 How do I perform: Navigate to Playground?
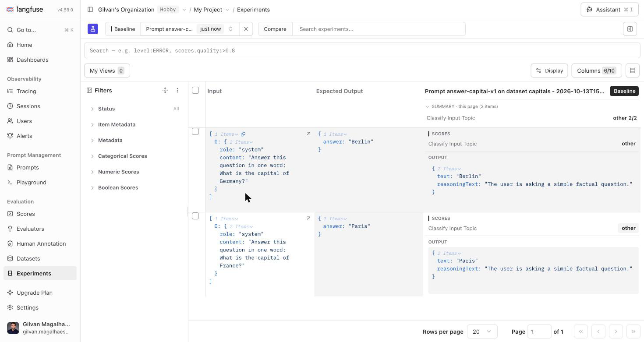(x=40, y=182)
